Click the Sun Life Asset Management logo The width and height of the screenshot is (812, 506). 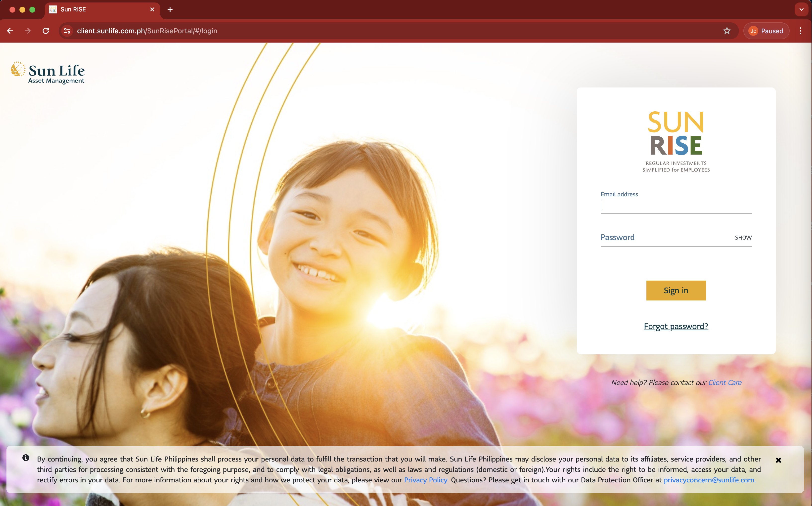click(x=47, y=73)
